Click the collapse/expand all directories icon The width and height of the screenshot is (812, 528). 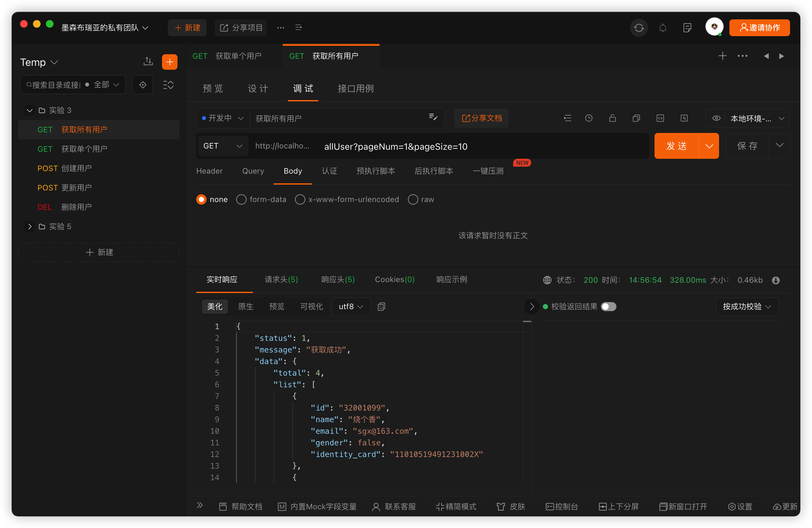tap(168, 85)
